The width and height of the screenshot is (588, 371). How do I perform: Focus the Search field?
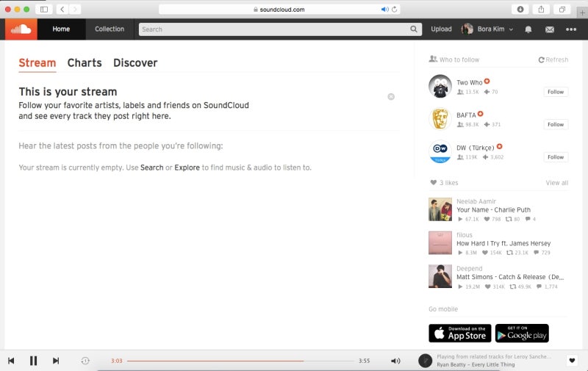tap(280, 29)
